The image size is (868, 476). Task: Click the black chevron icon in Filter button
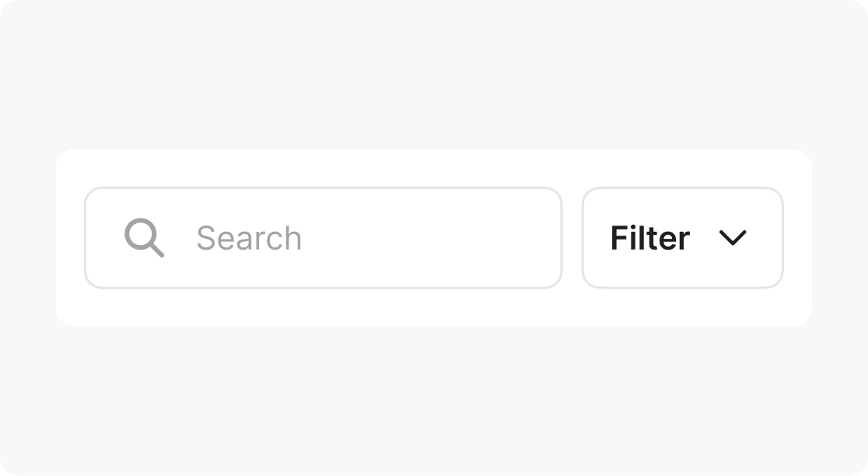(733, 238)
